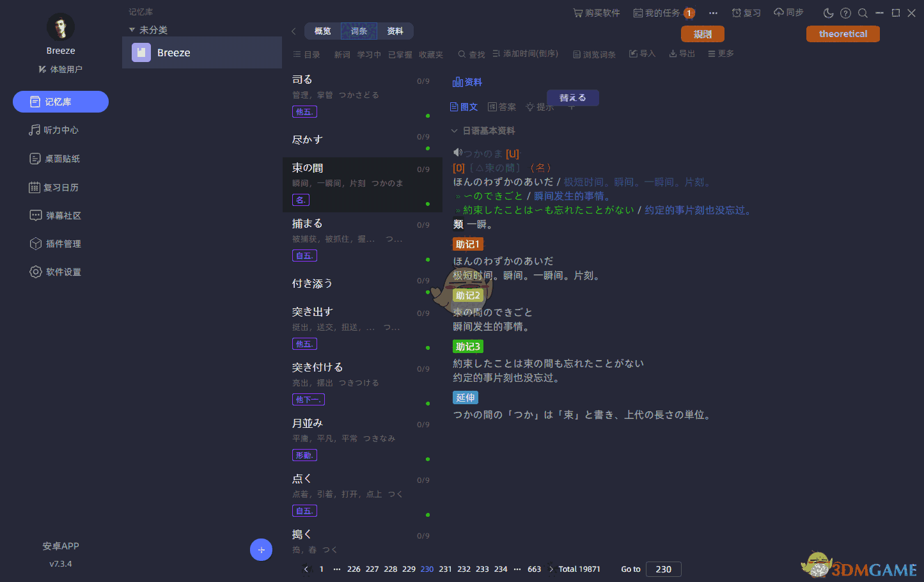The width and height of the screenshot is (924, 582).
Task: Switch to the 资料 materials tab
Action: [x=395, y=31]
